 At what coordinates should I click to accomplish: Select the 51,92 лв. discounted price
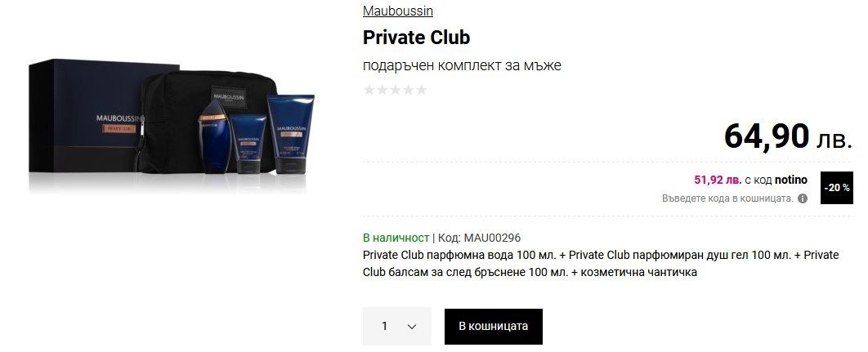pyautogui.click(x=718, y=180)
